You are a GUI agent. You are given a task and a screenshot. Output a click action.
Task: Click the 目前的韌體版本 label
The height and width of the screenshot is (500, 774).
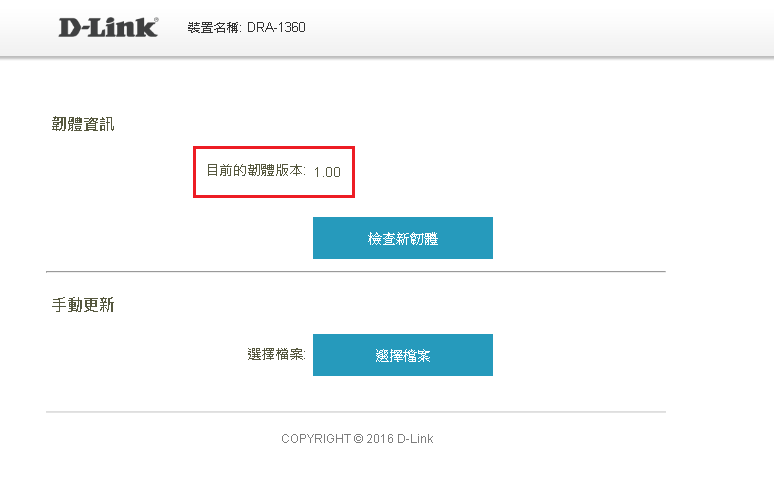tap(256, 171)
